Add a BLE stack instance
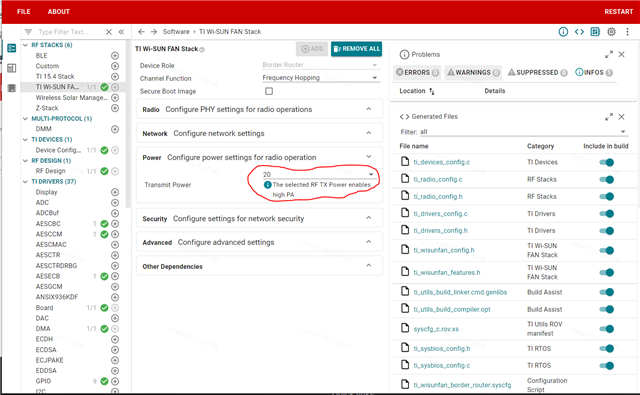640x395 pixels. [115, 55]
